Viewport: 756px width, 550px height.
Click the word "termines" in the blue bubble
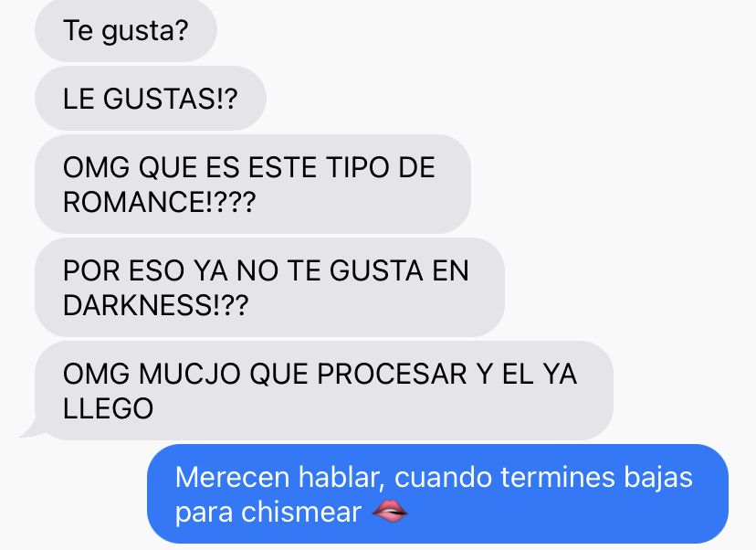pyautogui.click(x=558, y=477)
